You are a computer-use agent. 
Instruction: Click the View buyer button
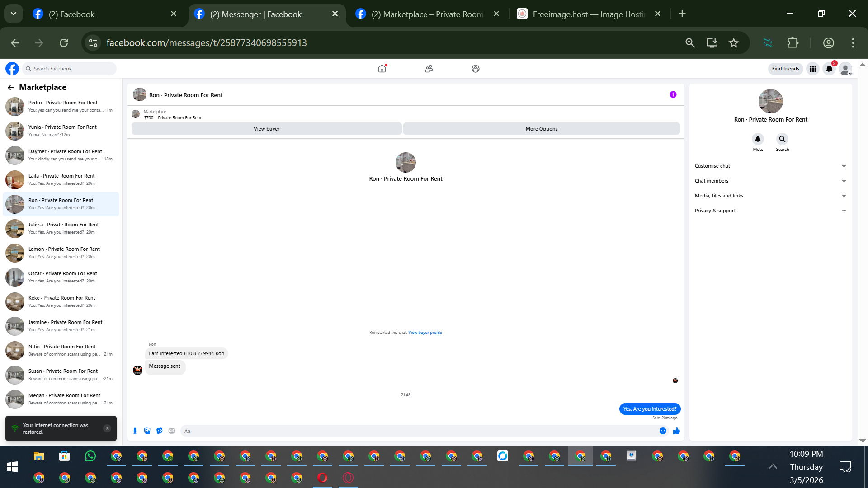click(266, 129)
